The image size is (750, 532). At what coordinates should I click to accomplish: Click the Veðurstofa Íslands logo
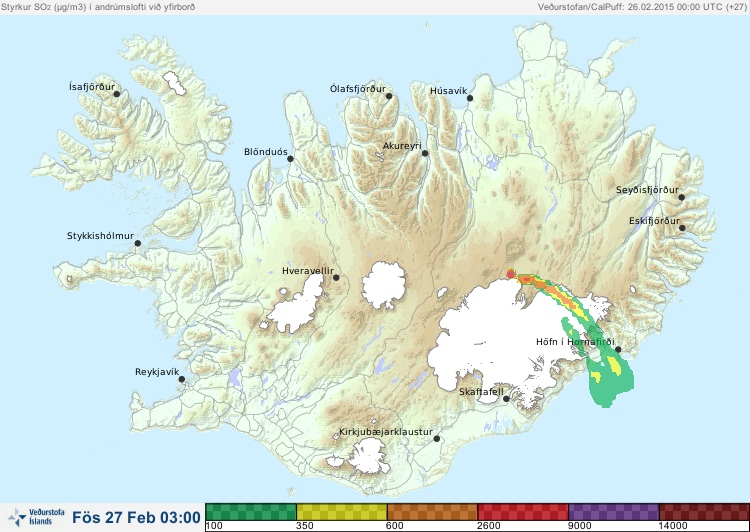(36, 517)
